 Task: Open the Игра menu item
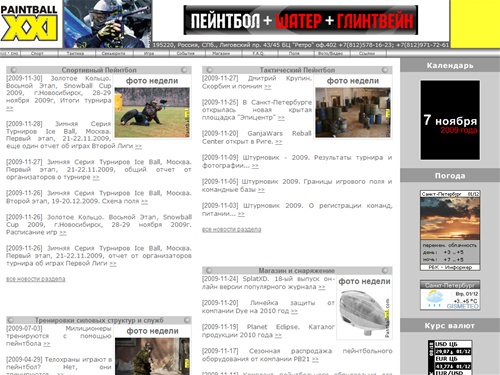pyautogui.click(x=149, y=53)
